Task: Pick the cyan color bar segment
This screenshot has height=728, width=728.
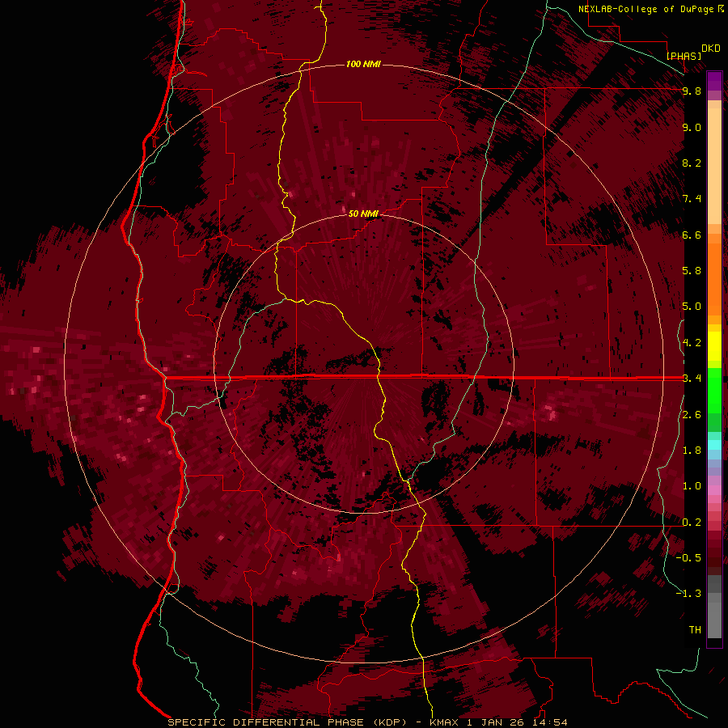Action: tap(714, 444)
